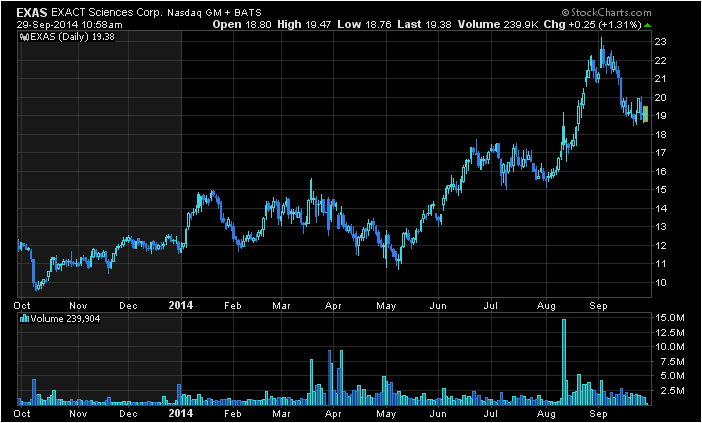702x423 pixels.
Task: Click the 11 price axis label
Action: point(661,264)
